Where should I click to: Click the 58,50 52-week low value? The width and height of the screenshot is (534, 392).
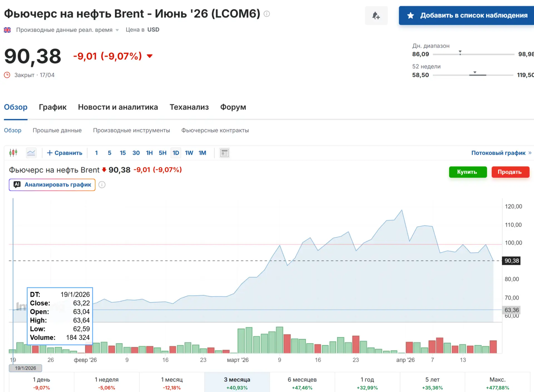[421, 75]
